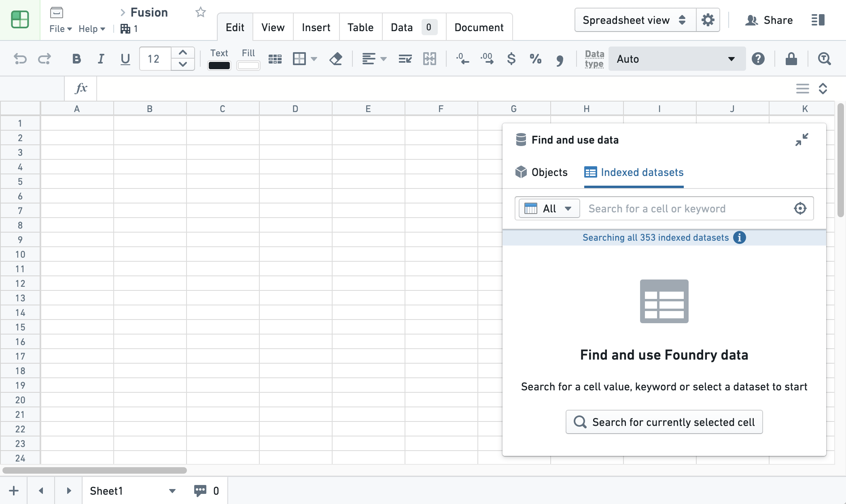Click the Undo arrow icon

point(20,59)
